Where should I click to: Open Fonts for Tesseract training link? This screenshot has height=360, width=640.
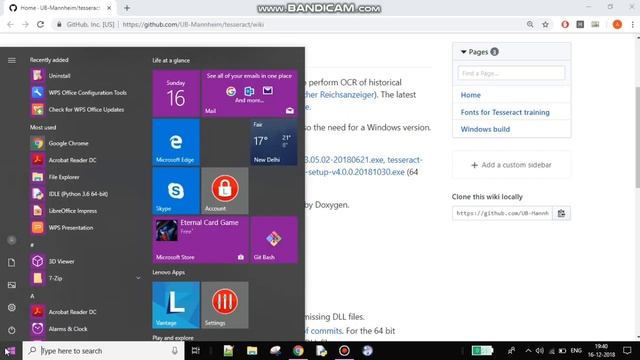click(x=505, y=112)
